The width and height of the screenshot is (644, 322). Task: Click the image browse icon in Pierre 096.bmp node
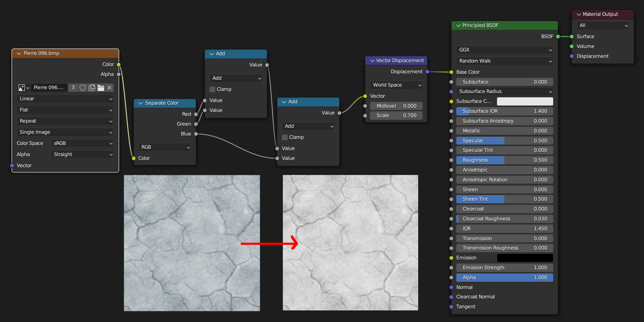(23, 87)
